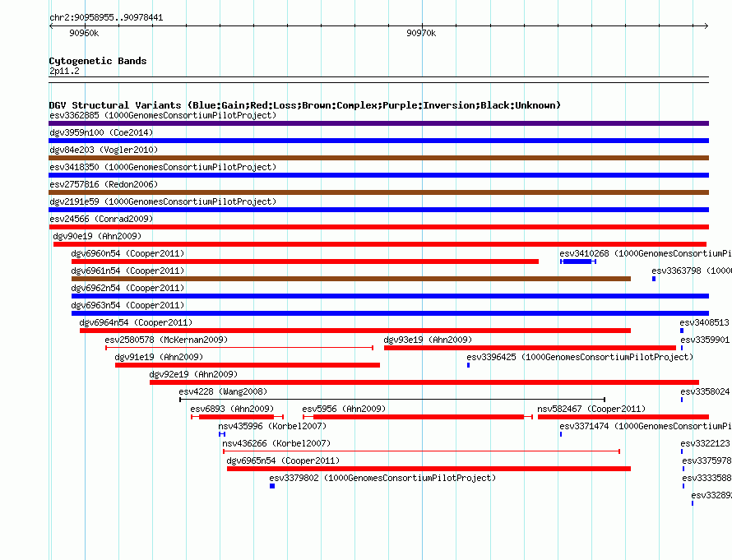
Task: Click esv2580578 (McKernan2009) thin red line
Action: [239, 348]
